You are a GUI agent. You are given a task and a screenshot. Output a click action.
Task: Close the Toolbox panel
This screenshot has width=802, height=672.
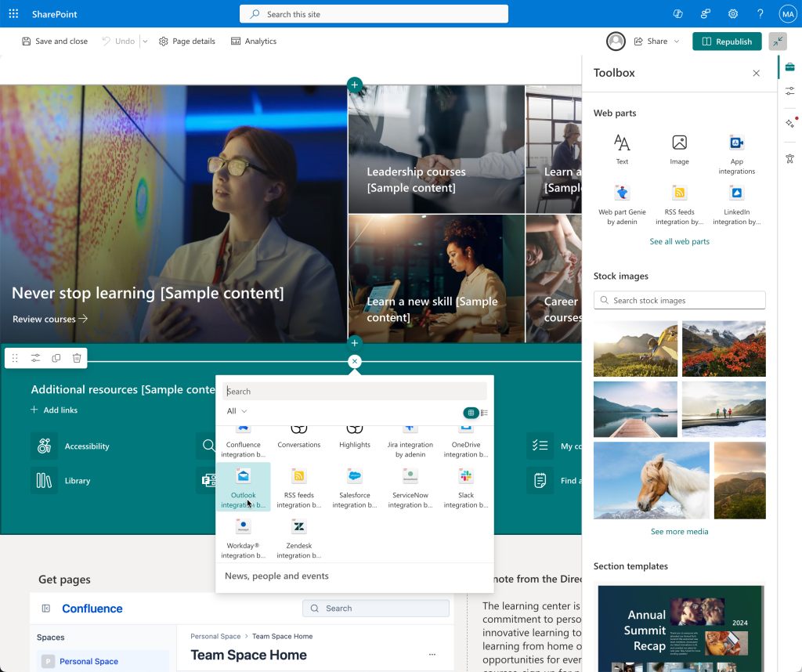coord(756,73)
